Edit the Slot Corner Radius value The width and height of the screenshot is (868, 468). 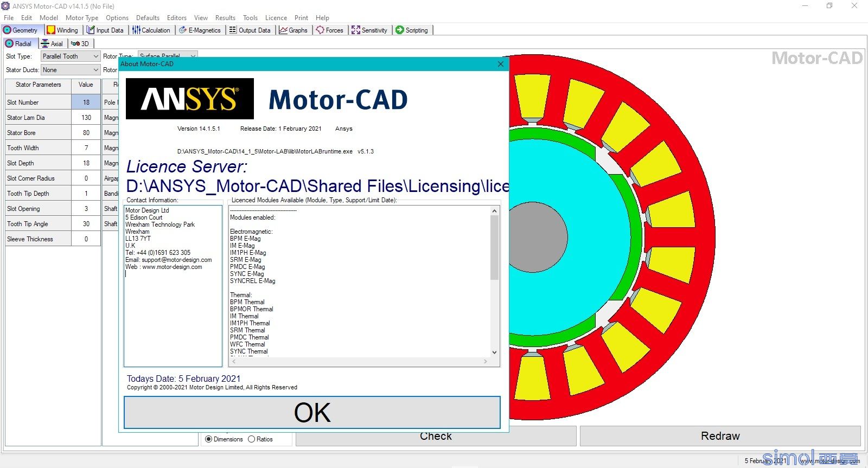(x=86, y=178)
